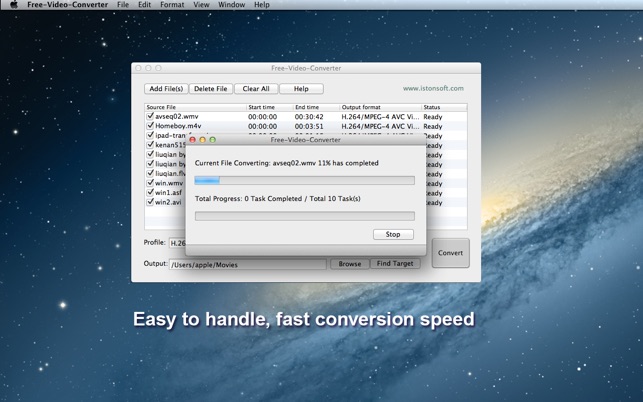Close the progress dialog with red button

point(192,140)
